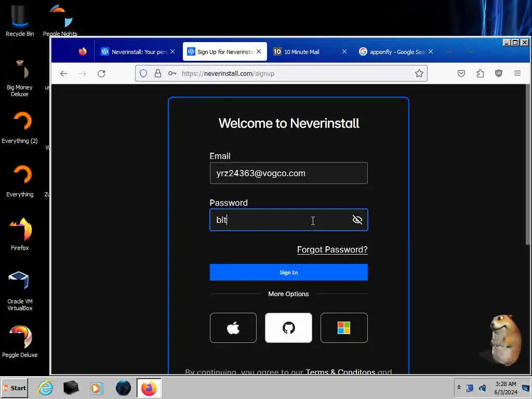Screen dimensions: 532x399
Task: Click the key saved-password icon in address bar
Action: point(172,73)
